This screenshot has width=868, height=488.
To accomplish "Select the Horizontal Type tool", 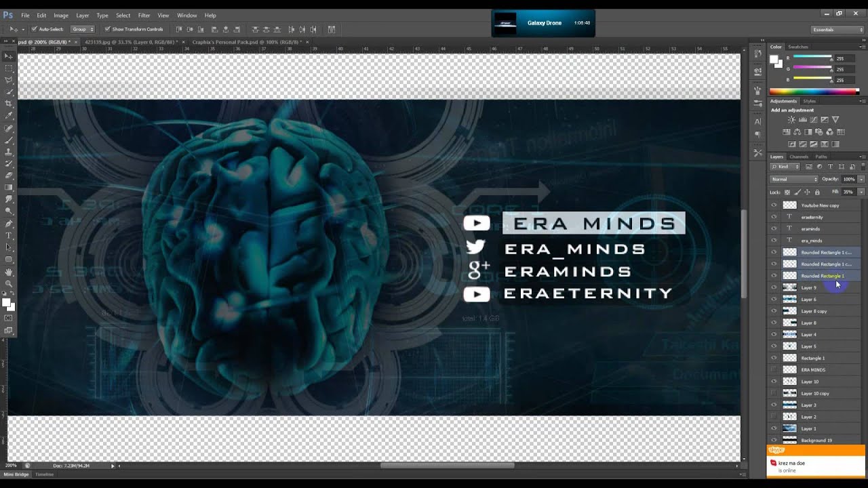I will [9, 235].
